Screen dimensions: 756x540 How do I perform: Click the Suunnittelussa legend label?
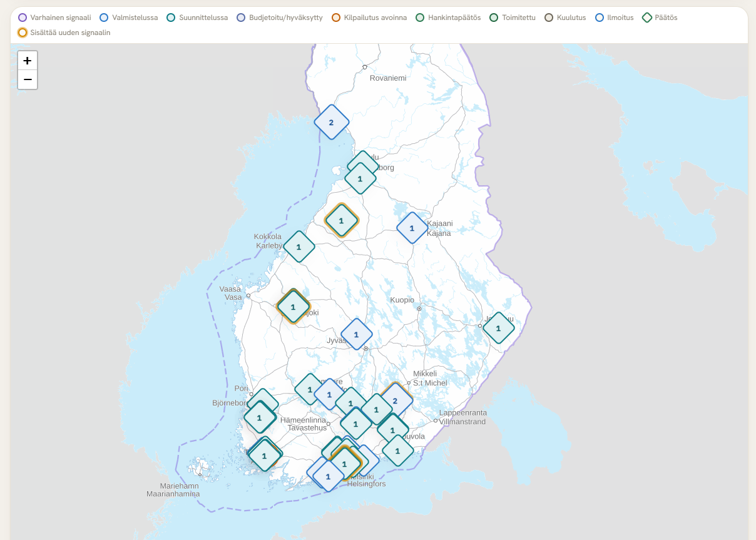(203, 18)
